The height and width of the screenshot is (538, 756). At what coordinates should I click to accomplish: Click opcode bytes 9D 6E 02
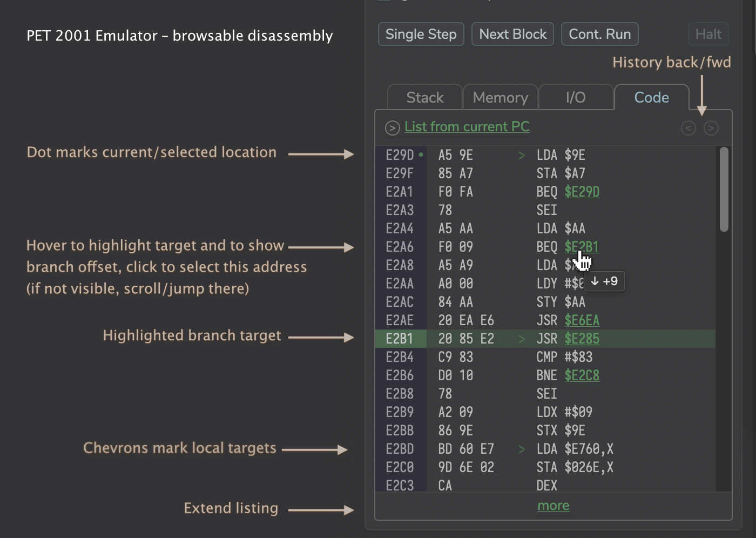[x=466, y=467]
